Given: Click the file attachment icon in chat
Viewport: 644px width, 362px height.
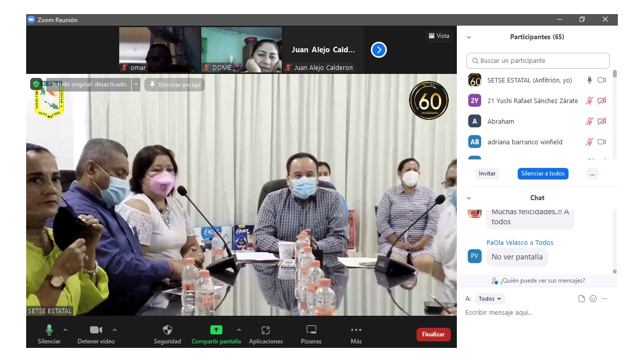Looking at the screenshot, I should [582, 299].
